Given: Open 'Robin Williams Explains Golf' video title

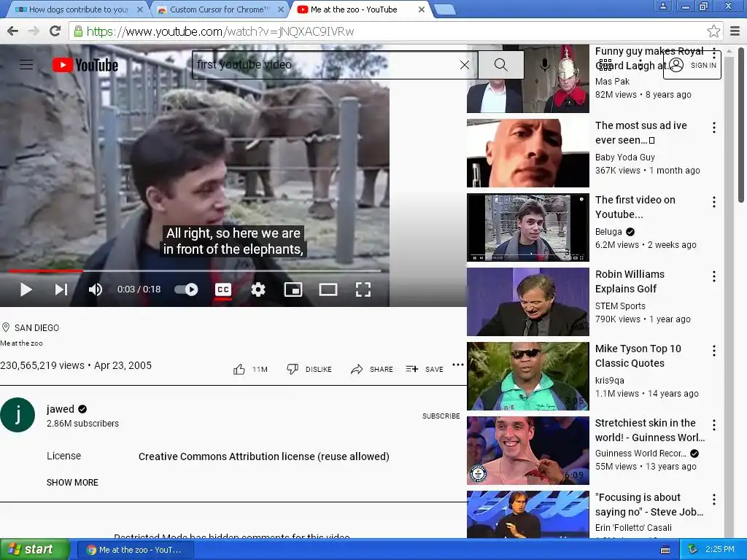Looking at the screenshot, I should [630, 281].
